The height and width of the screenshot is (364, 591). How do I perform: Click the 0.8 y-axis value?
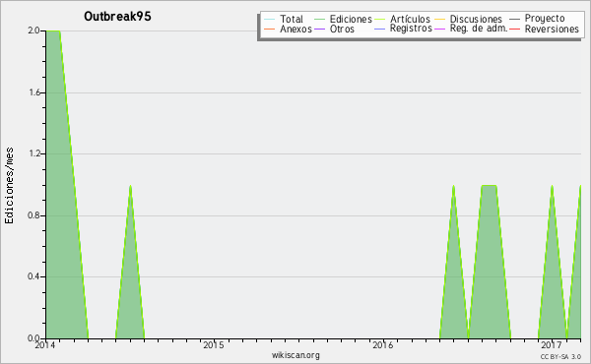click(33, 215)
